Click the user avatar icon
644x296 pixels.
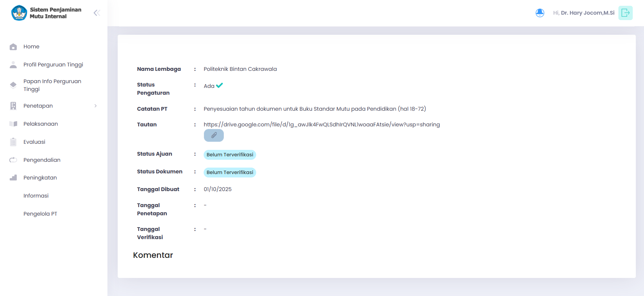[540, 13]
